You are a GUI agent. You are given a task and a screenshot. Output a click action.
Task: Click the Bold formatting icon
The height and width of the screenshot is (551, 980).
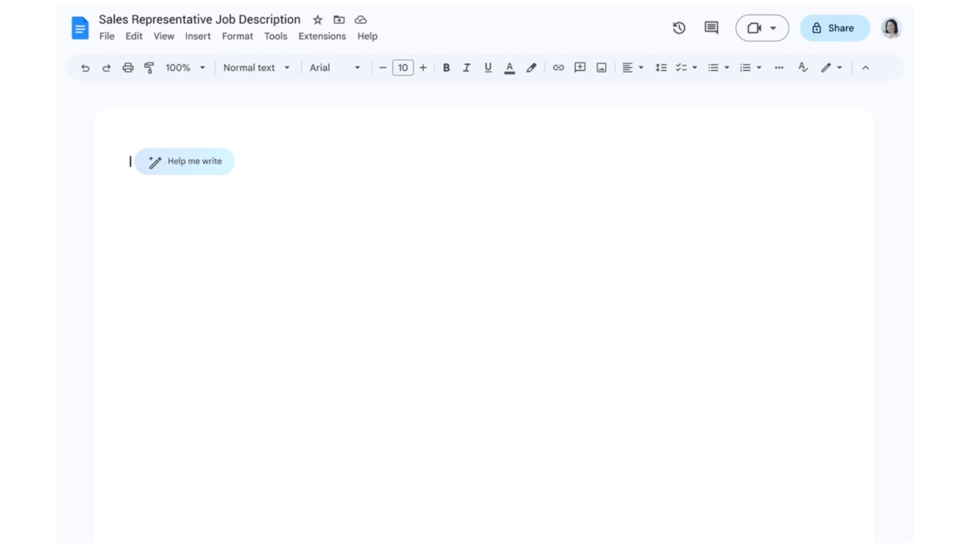(x=445, y=67)
